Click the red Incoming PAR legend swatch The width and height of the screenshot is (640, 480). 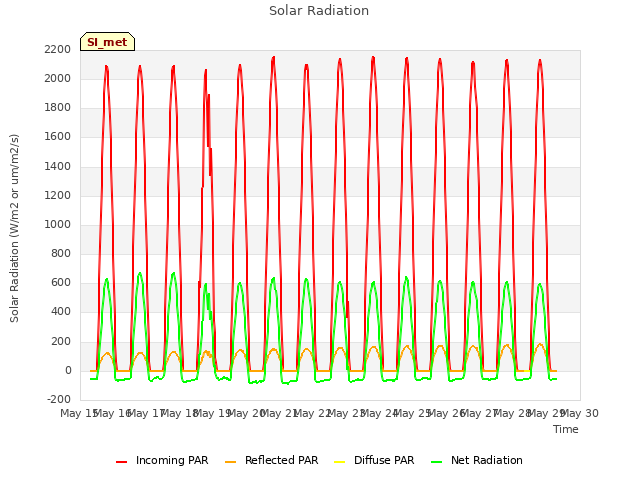122,462
